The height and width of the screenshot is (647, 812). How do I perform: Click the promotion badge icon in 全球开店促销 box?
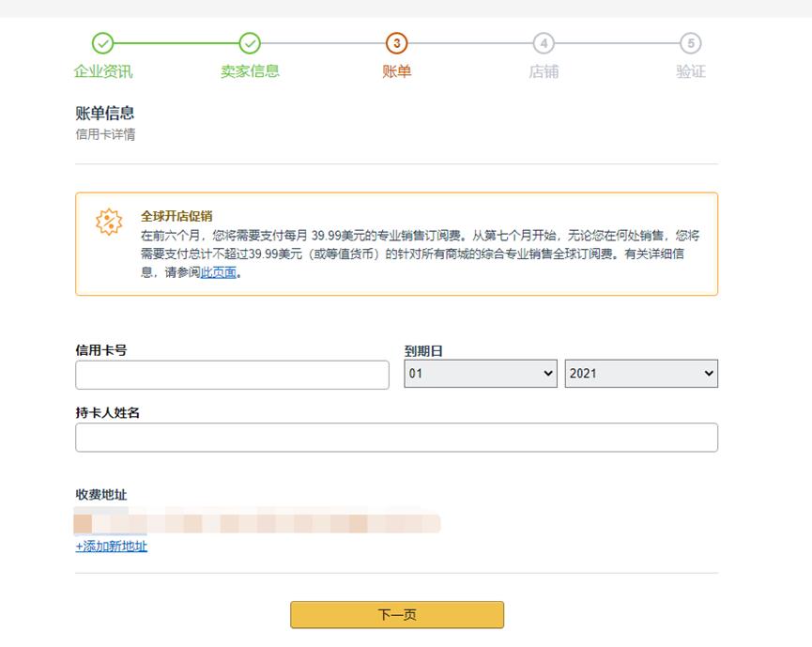[110, 223]
